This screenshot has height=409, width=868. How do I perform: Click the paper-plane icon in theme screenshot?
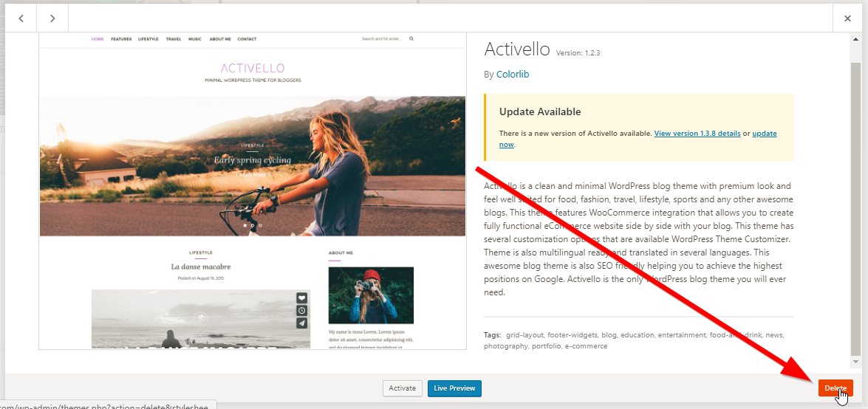(301, 323)
